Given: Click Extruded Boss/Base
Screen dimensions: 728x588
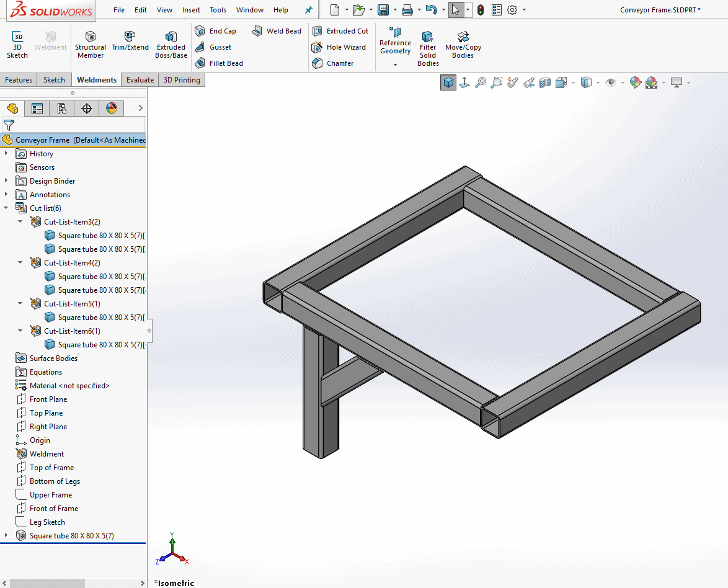Looking at the screenshot, I should [x=171, y=44].
